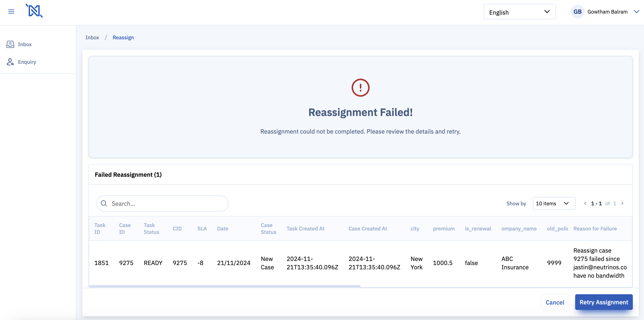Click the GB user avatar
Image resolution: width=644 pixels, height=320 pixels.
577,12
